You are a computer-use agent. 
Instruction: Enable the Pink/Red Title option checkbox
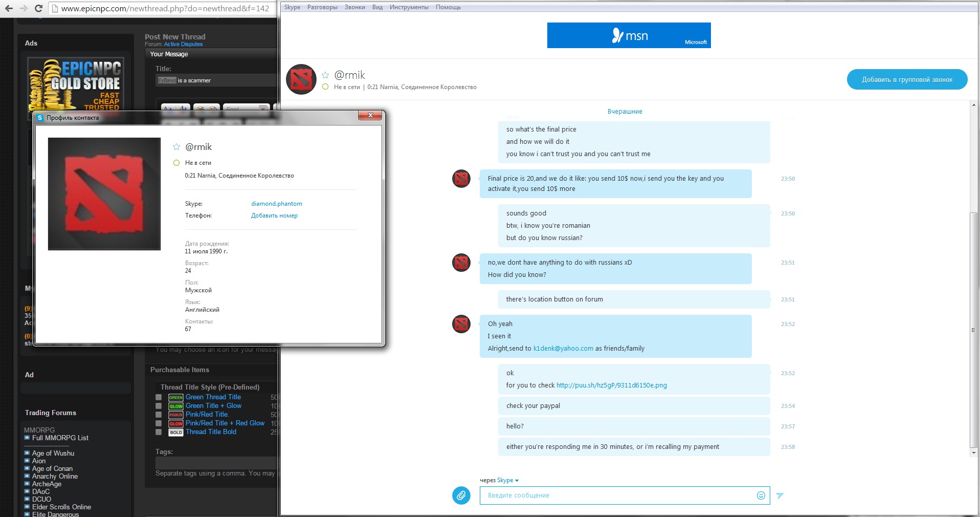159,415
